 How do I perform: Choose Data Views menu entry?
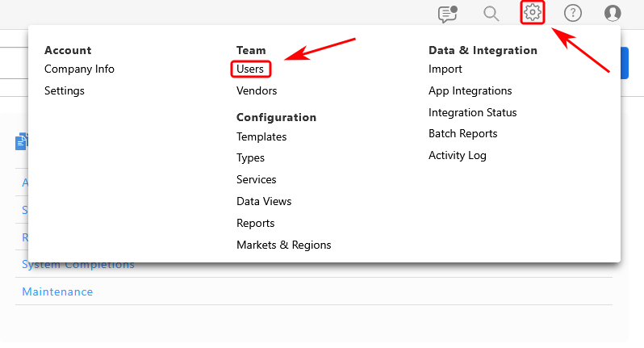(264, 201)
